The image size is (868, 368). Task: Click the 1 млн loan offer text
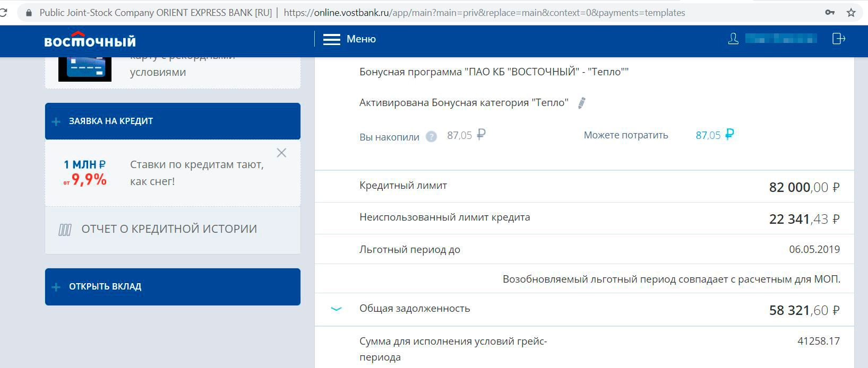click(x=85, y=165)
